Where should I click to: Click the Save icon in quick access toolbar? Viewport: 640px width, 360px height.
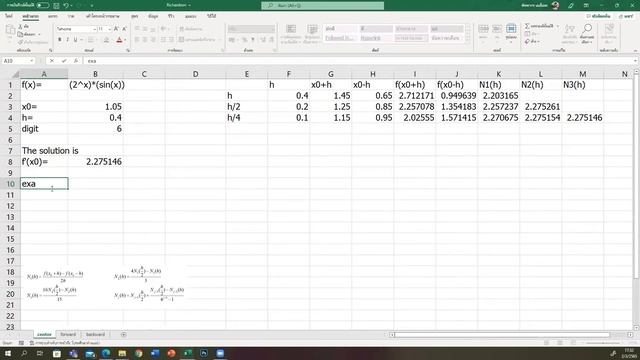point(56,5)
